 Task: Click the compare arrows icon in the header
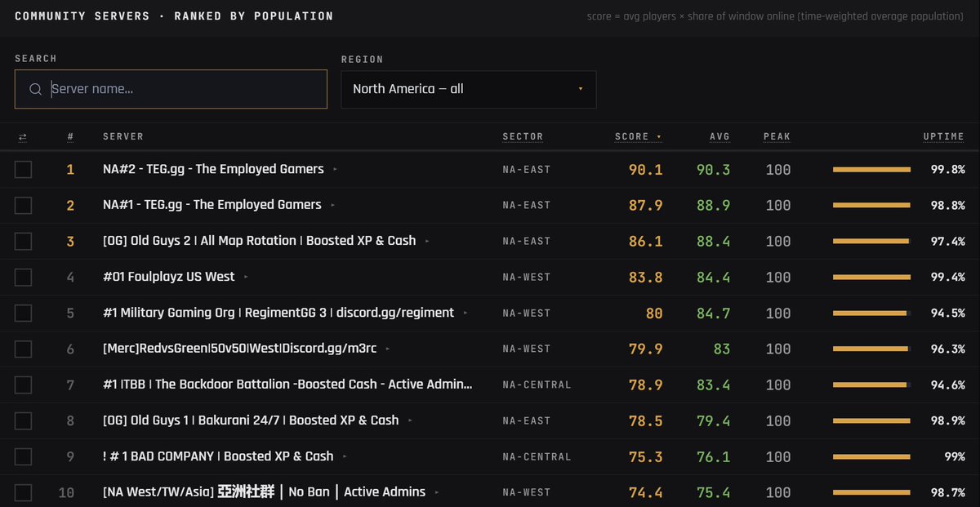(22, 137)
